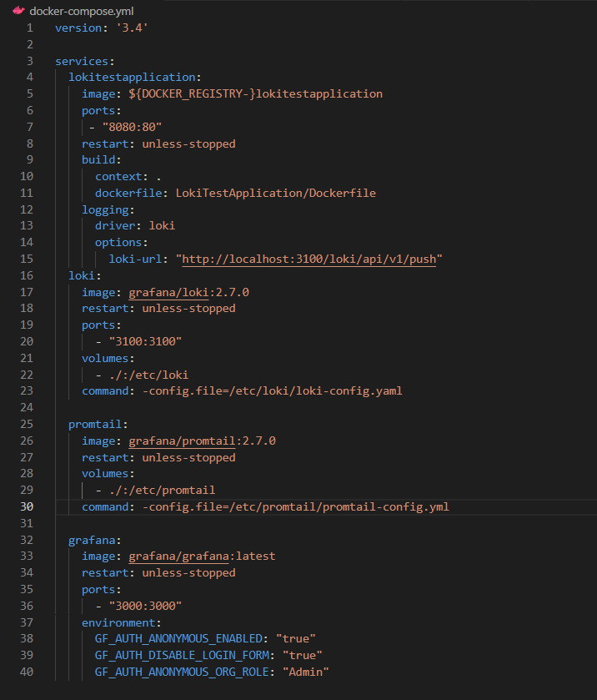Viewport: 597px width, 700px height.
Task: Click the promtail-config.yml command value
Action: tap(296, 507)
